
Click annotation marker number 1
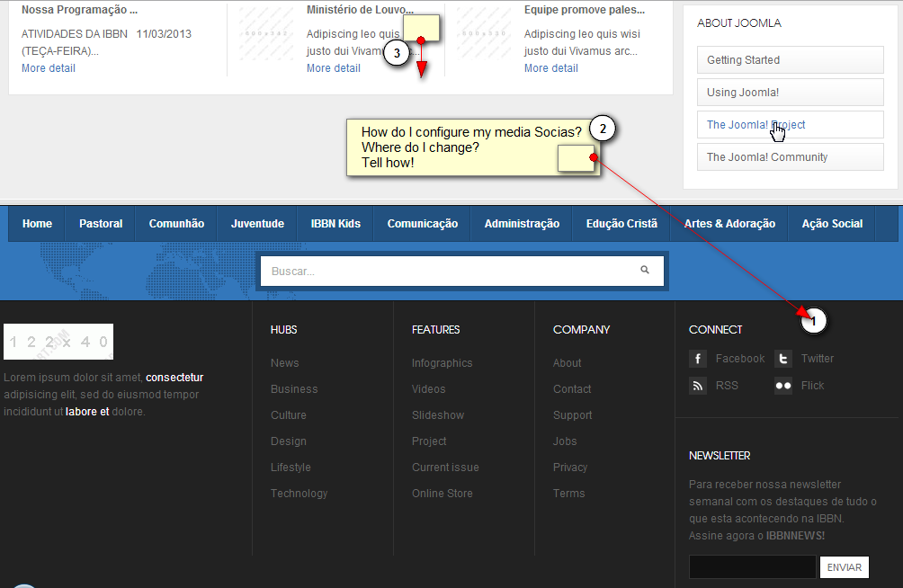click(813, 320)
